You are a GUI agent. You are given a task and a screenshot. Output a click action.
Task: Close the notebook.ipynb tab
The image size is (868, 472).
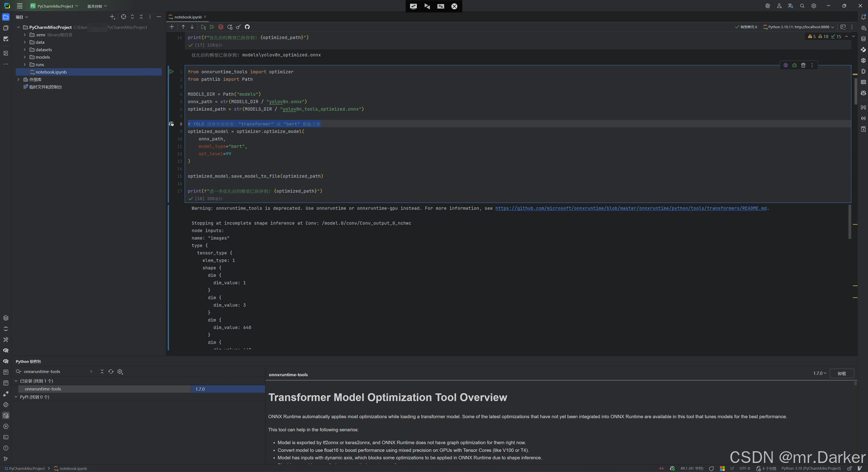(205, 17)
